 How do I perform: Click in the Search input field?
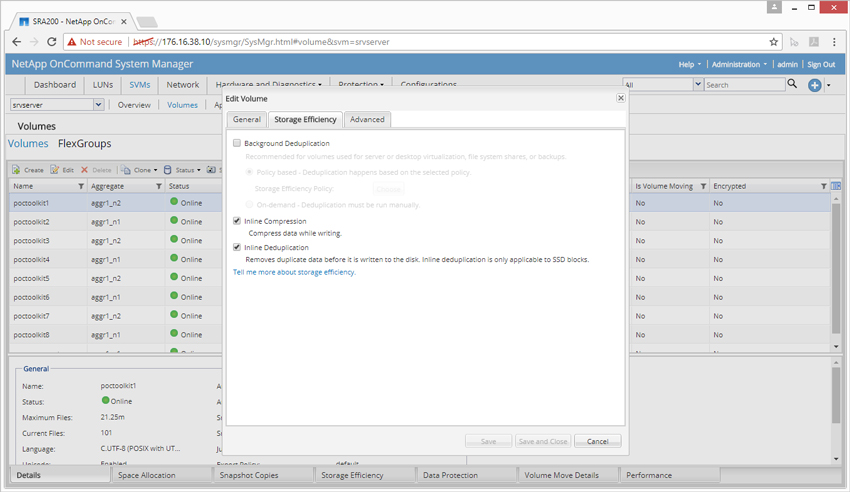coord(744,85)
